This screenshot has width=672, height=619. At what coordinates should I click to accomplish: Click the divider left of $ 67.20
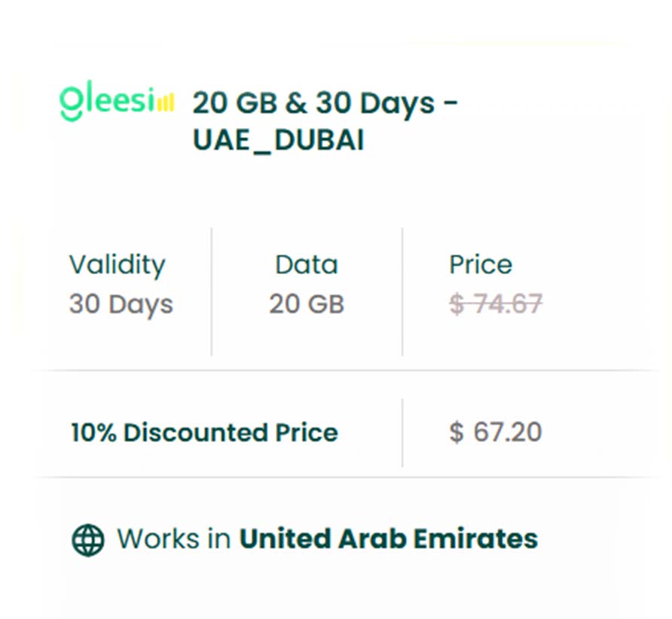point(402,433)
